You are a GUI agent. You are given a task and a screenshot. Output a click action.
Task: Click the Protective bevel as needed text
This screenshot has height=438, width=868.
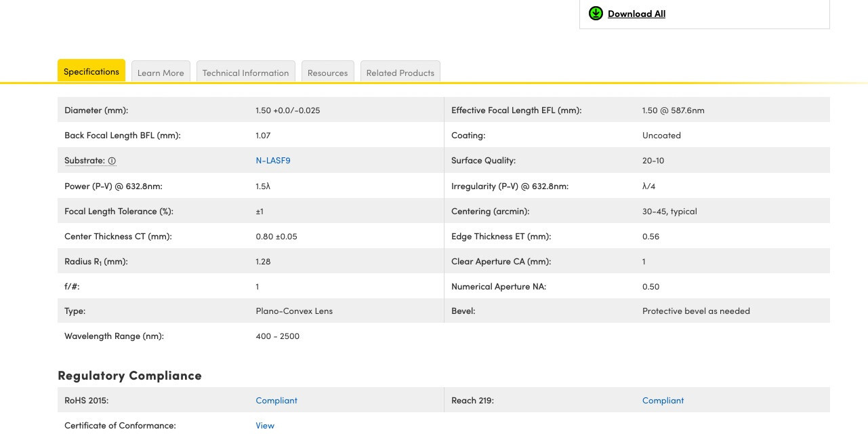[696, 311]
